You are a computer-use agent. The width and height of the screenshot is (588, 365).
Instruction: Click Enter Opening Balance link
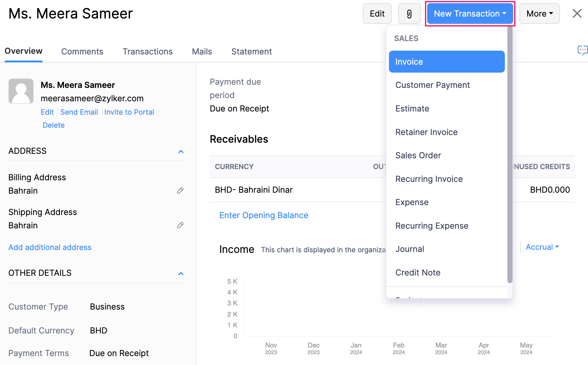[x=264, y=215]
